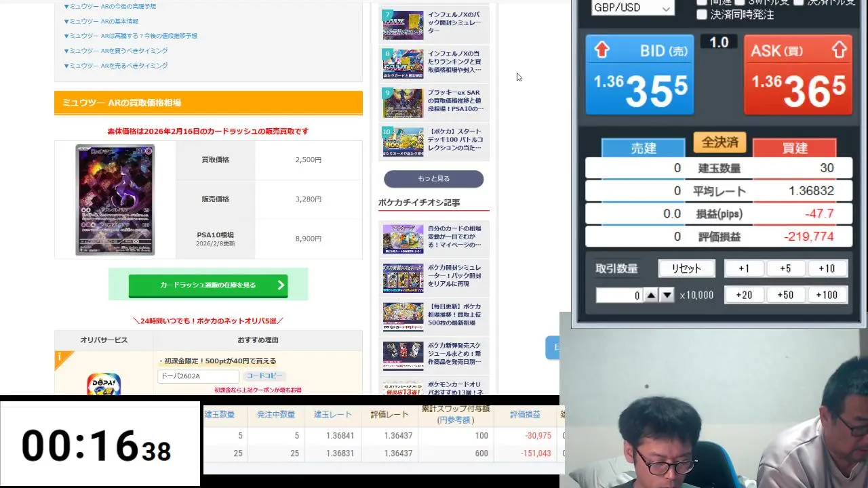Click the 建玉レート column header

pos(333,414)
